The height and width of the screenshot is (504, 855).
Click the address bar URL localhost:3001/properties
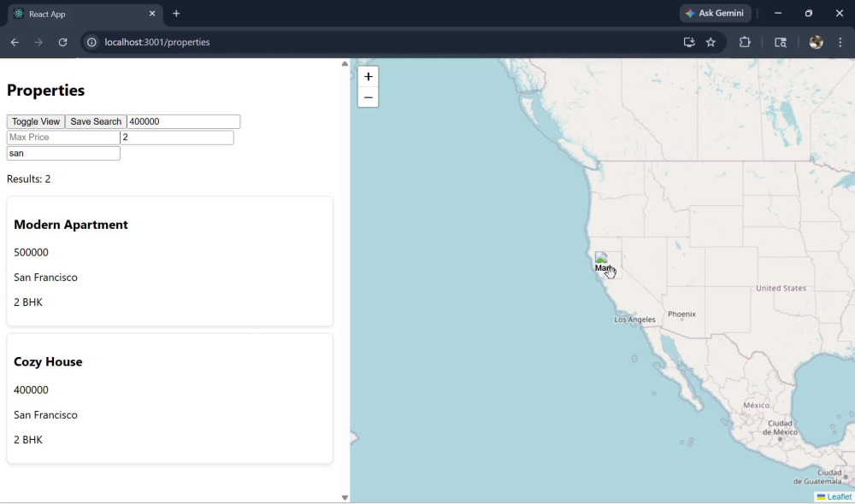pos(157,42)
